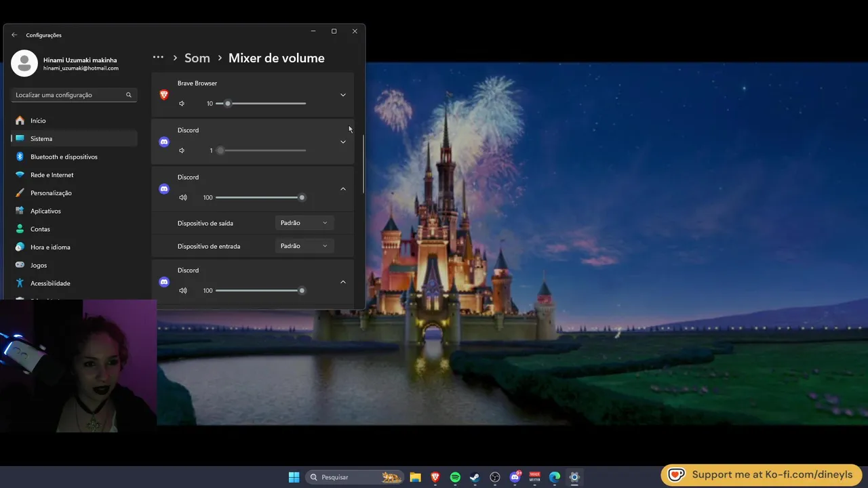Screen dimensions: 868x488
Task: Expand the Discord volume 1 entry
Action: coord(342,142)
